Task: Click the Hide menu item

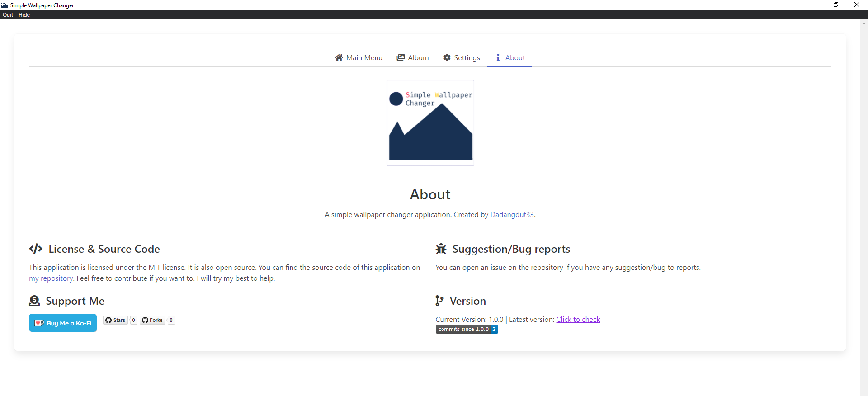Action: [x=24, y=15]
